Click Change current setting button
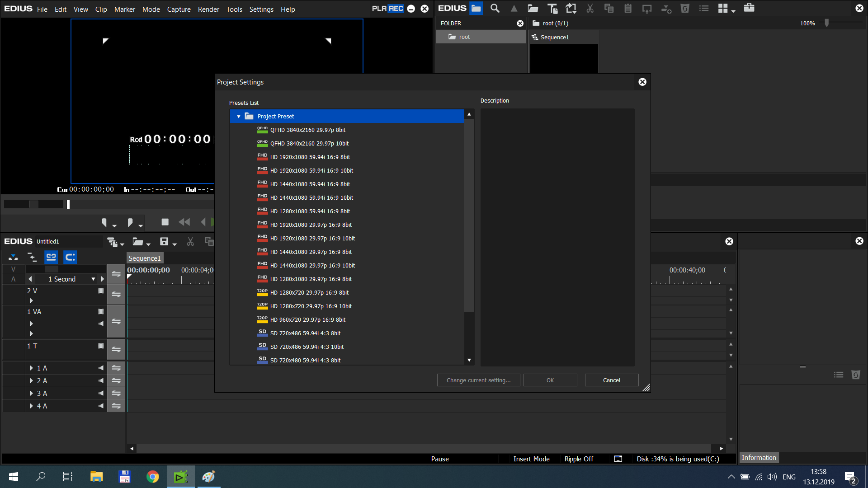 [x=478, y=380]
